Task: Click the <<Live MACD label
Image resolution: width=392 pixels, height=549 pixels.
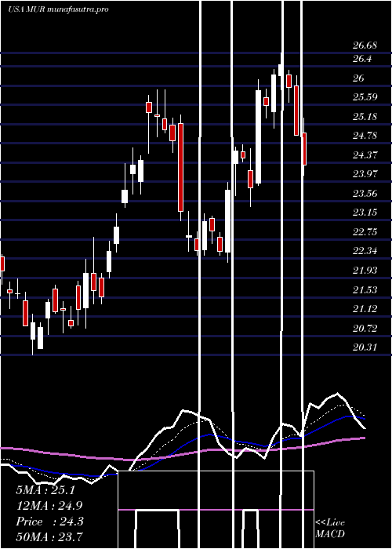Action: 330,528
